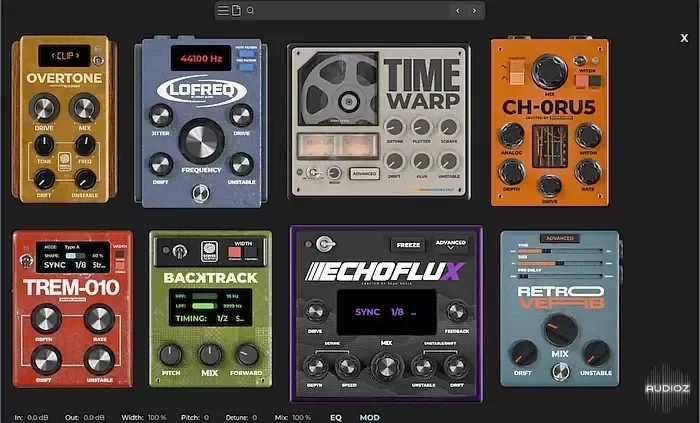
Task: Click the Overtone TONE knob
Action: [44, 145]
